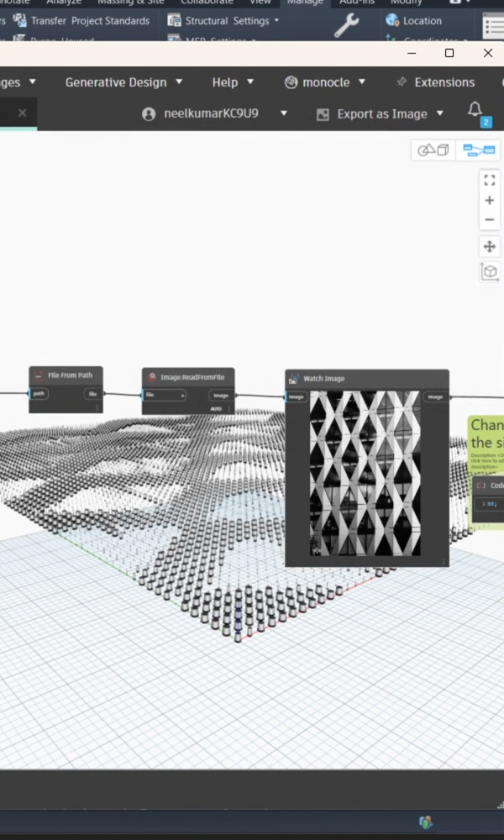This screenshot has width=504, height=840.
Task: Expand Structural Settings dropdown arrow in Revit
Action: pyautogui.click(x=276, y=21)
